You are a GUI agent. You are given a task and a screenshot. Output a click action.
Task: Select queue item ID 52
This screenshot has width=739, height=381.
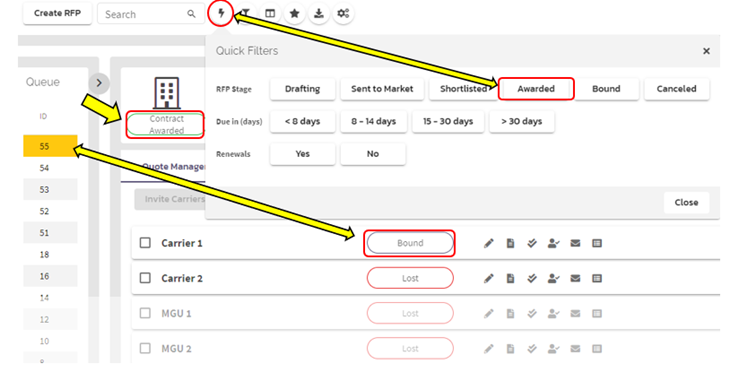pos(50,211)
